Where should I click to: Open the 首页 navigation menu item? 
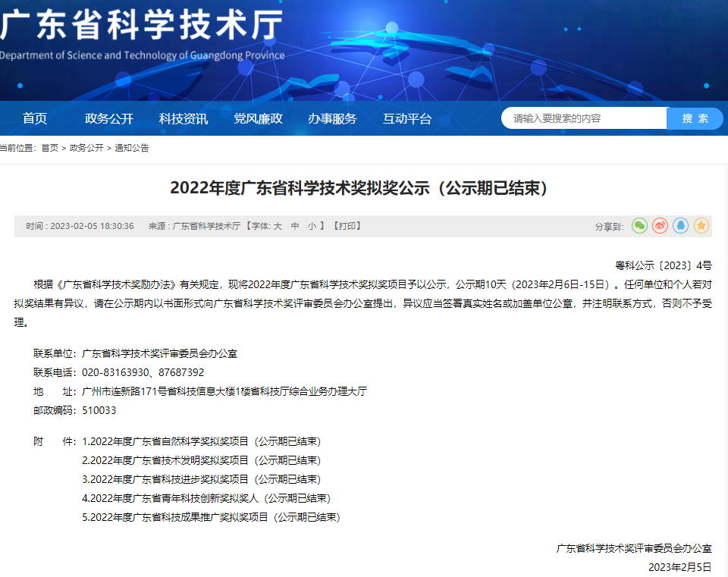(35, 118)
